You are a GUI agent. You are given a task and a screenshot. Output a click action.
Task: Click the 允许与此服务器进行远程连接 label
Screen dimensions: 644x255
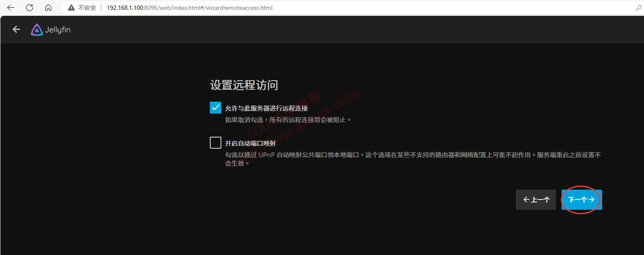tap(266, 108)
